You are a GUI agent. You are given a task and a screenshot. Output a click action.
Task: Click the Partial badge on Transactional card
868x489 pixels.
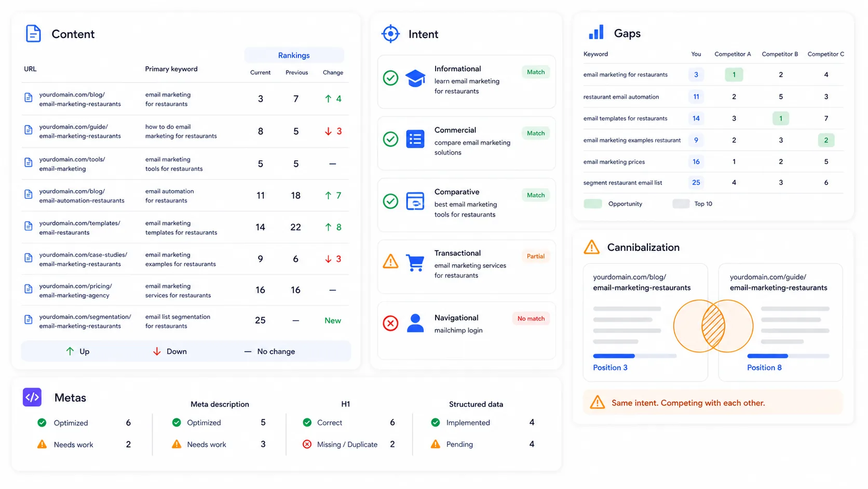536,256
